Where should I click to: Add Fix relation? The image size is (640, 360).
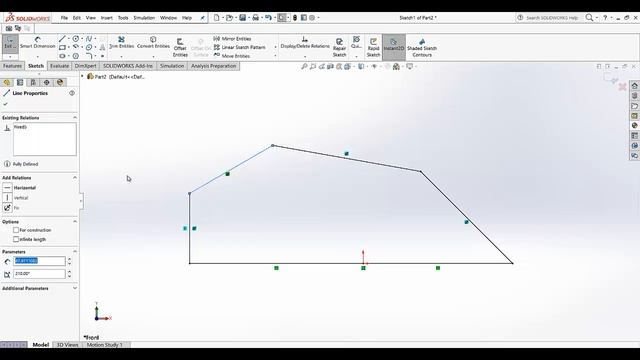(11, 208)
